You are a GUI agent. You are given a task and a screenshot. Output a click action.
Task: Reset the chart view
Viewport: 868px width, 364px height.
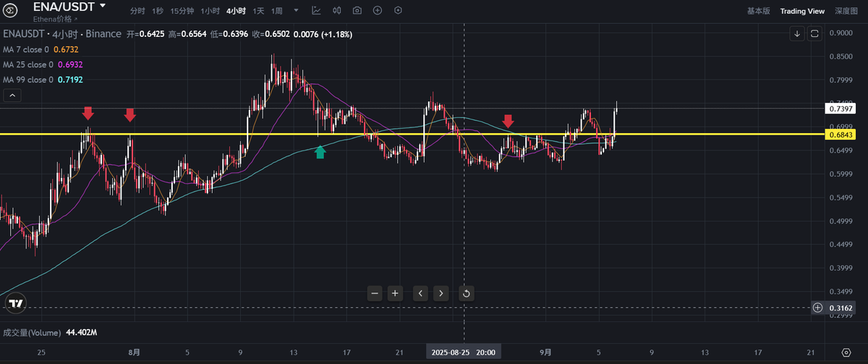[467, 293]
